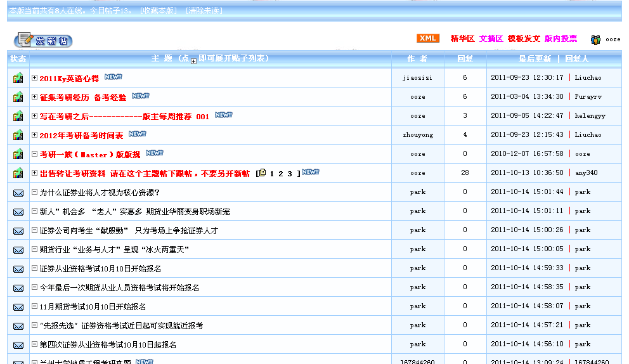The height and width of the screenshot is (364, 629).
Task: Open the XML feed icon
Action: coord(427,38)
